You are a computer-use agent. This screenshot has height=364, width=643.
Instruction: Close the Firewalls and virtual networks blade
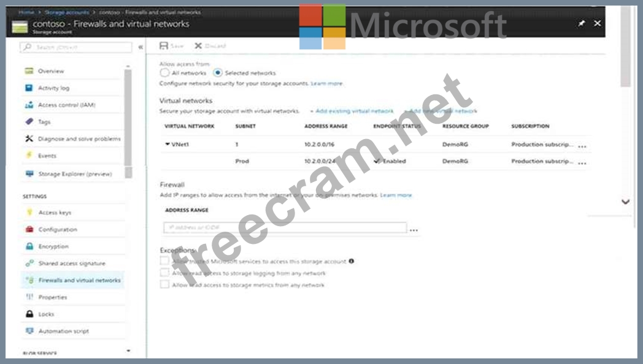coord(598,23)
